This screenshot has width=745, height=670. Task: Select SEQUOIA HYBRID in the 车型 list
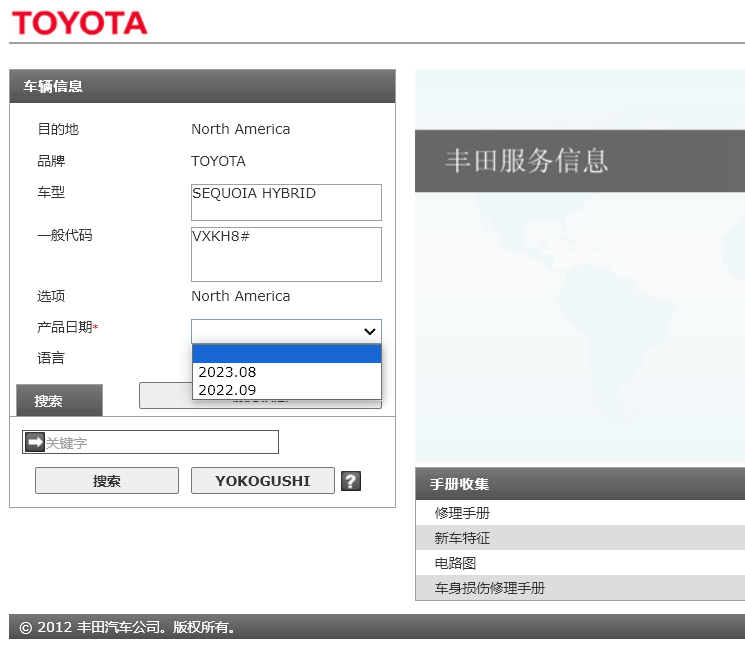point(254,194)
